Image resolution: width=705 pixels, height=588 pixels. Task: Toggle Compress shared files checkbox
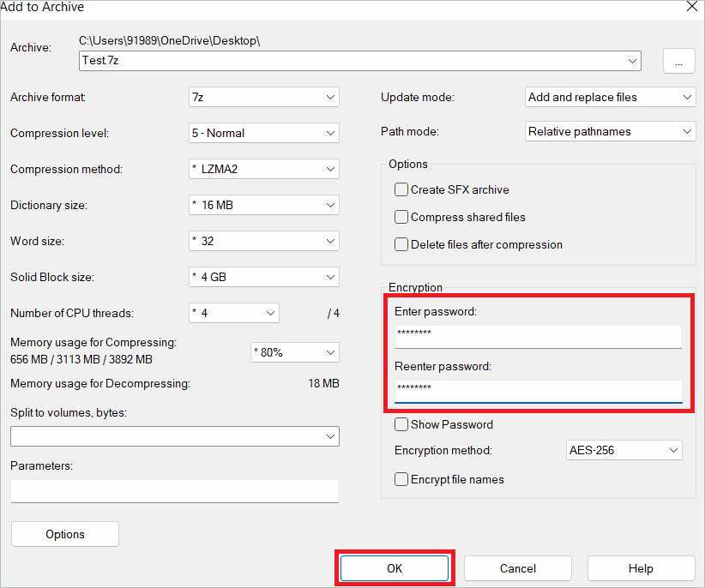(x=401, y=217)
